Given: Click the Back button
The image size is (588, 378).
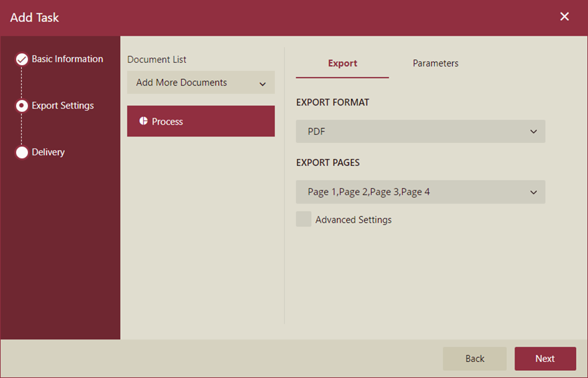Looking at the screenshot, I should pos(475,358).
